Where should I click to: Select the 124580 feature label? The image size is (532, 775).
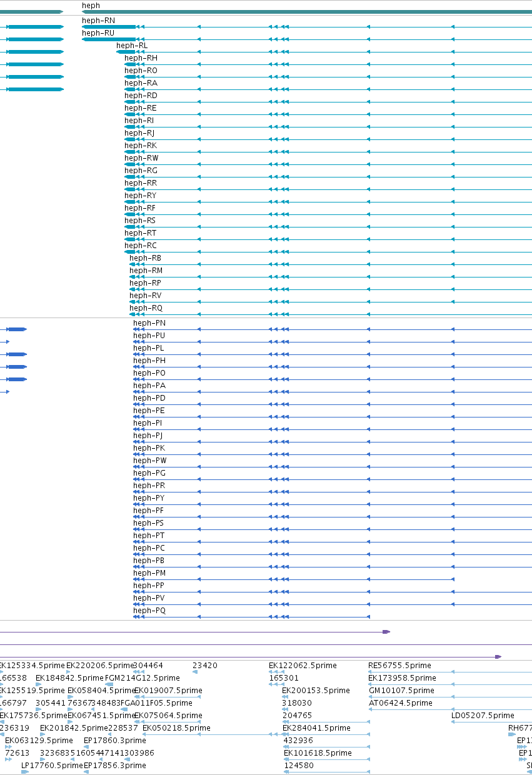coord(298,766)
